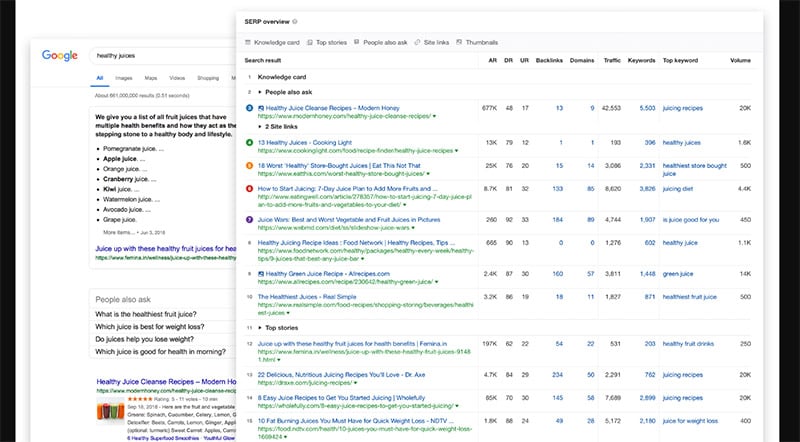The width and height of the screenshot is (800, 442).
Task: Click domains count 57 for Allrecipes row
Action: coord(590,274)
